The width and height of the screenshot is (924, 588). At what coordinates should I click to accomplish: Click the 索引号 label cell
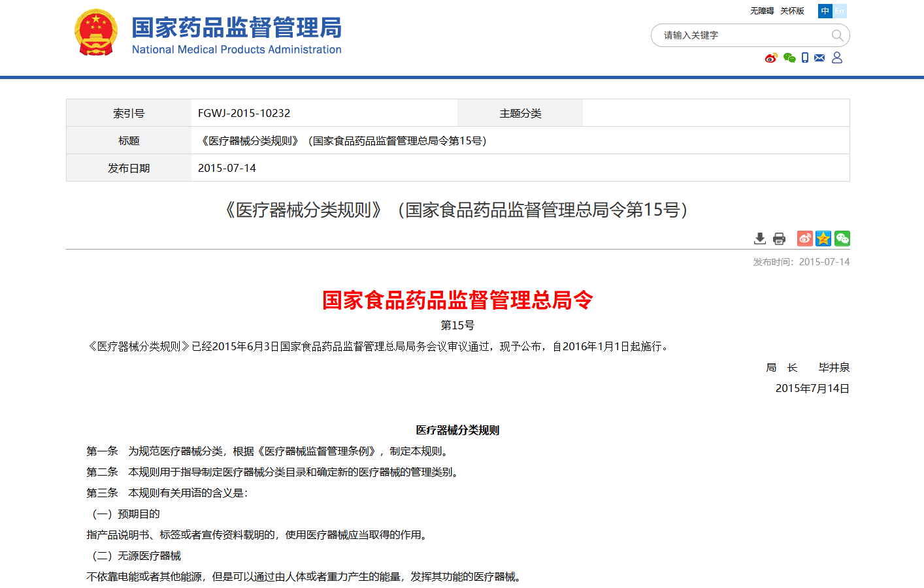click(x=129, y=113)
